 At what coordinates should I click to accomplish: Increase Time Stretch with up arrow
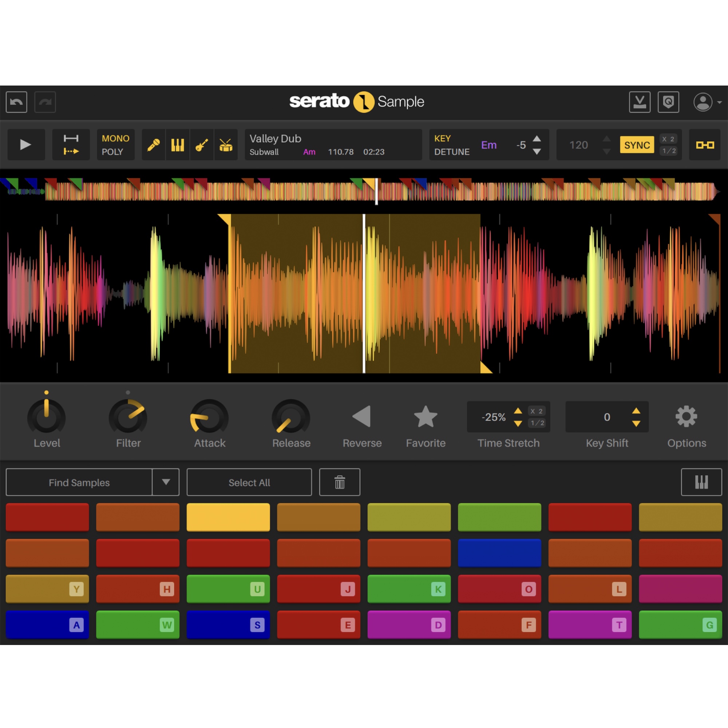518,411
